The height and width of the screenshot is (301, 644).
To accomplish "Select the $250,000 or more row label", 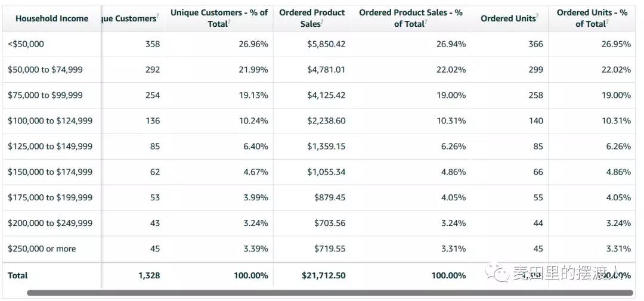I will 42,249.
